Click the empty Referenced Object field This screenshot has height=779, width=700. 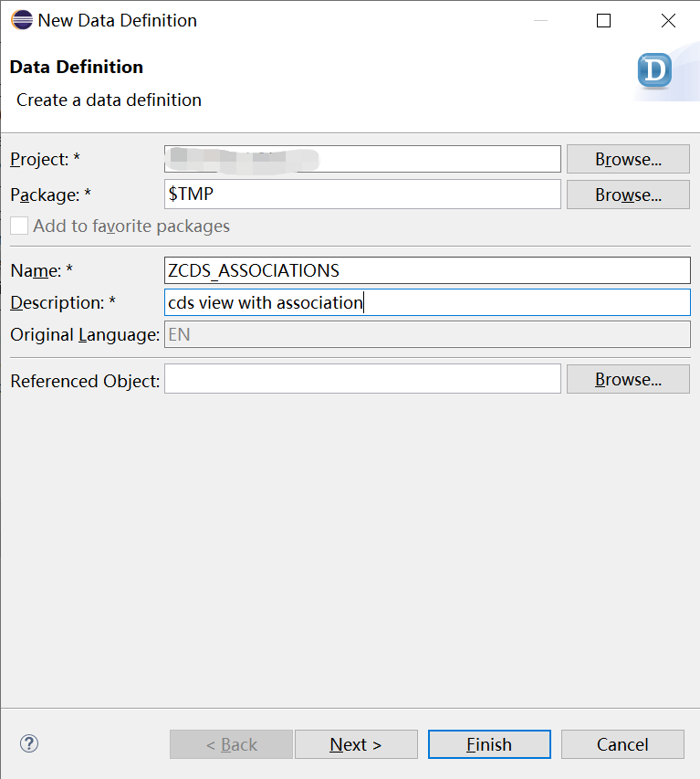362,378
